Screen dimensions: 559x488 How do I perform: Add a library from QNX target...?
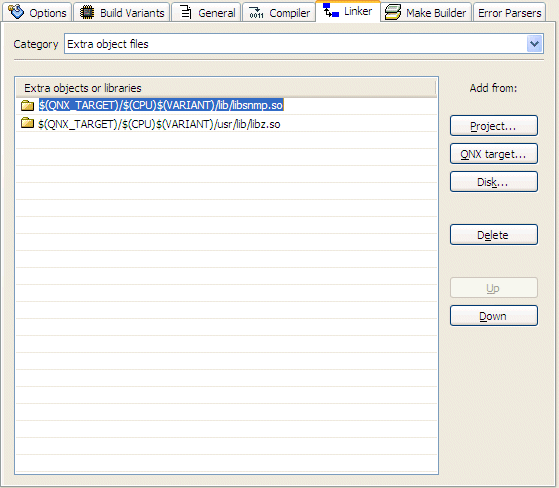[494, 154]
